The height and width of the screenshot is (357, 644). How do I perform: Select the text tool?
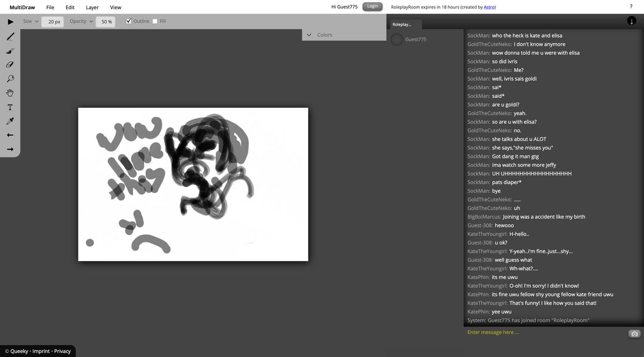[x=9, y=106]
